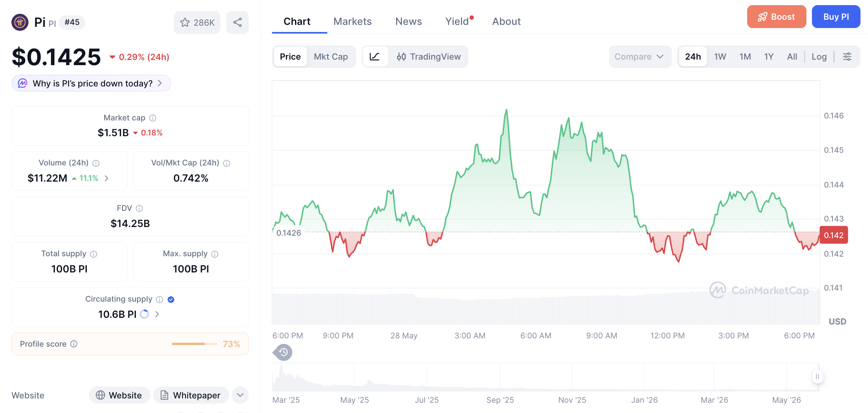Open the About tab
The image size is (868, 413).
[507, 21]
